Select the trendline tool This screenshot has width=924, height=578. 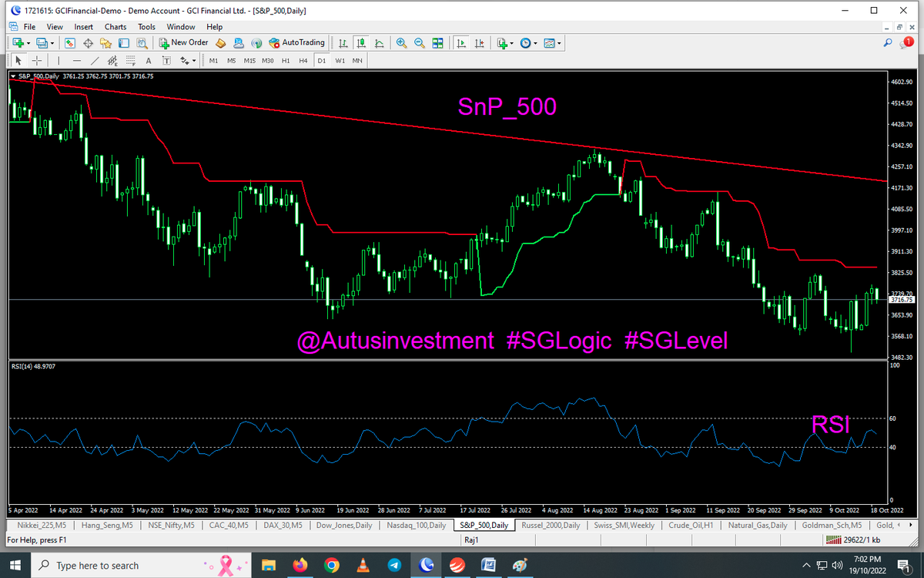click(x=95, y=60)
